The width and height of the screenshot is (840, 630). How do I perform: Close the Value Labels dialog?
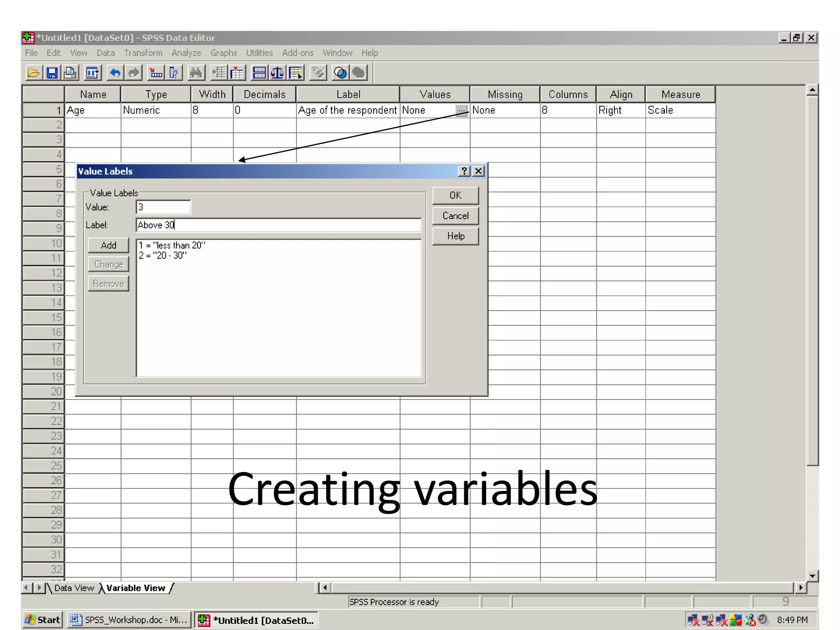478,171
